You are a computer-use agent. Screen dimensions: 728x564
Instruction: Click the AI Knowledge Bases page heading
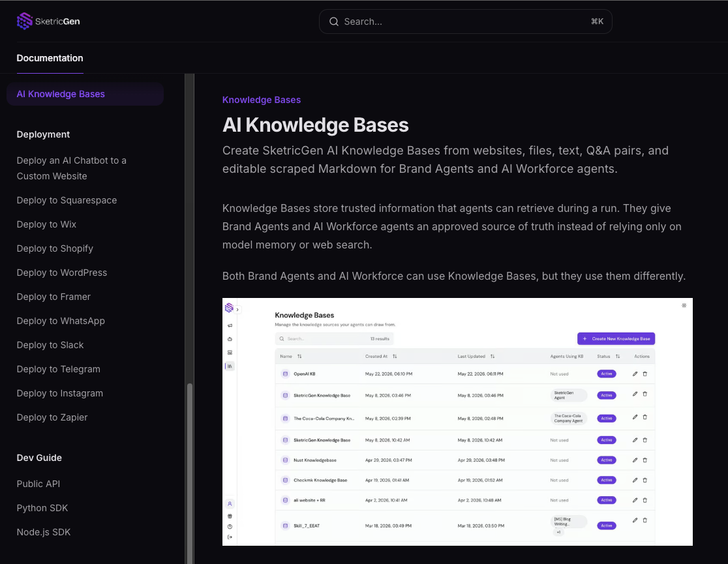pyautogui.click(x=315, y=125)
